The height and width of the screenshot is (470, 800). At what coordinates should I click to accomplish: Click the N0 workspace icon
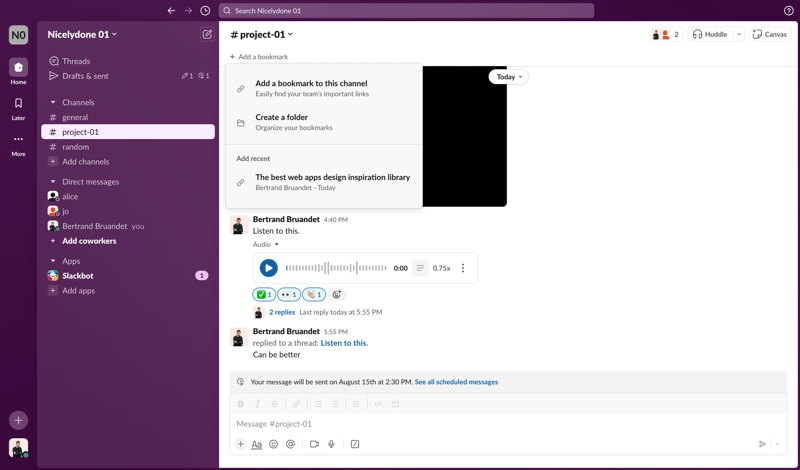coord(18,35)
